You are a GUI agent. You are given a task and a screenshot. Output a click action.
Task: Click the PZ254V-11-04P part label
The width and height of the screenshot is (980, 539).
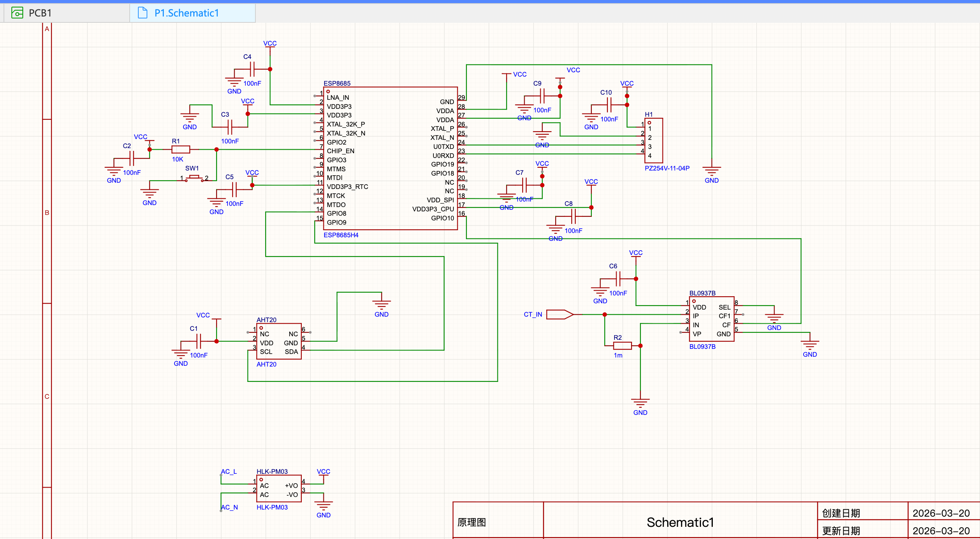667,168
